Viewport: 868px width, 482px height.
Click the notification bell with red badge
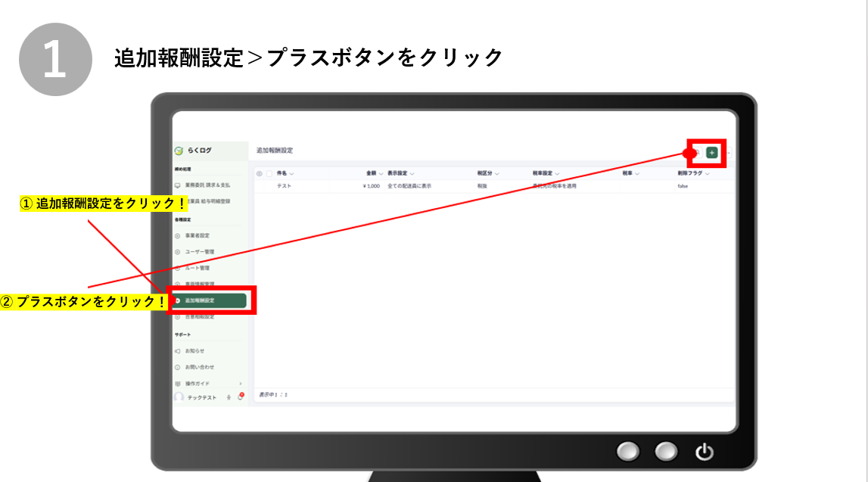click(240, 397)
